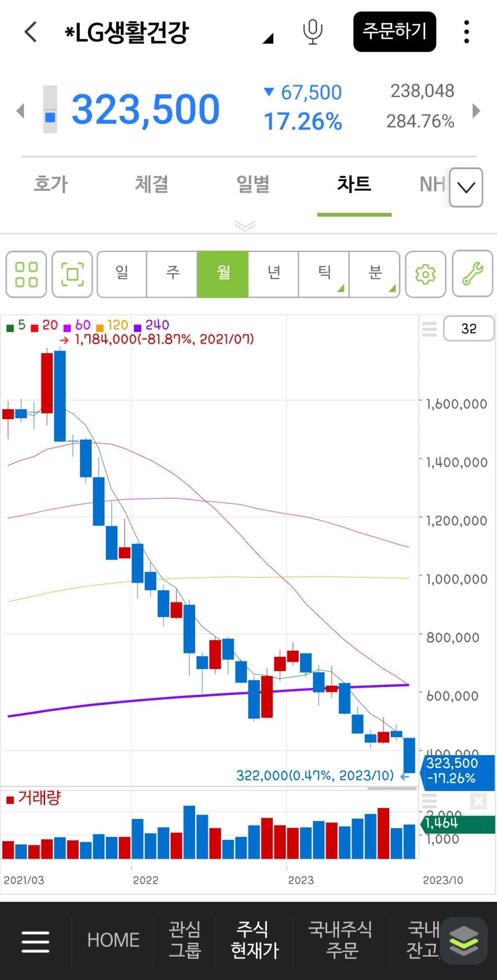Select the partially visible NH tab

pyautogui.click(x=432, y=184)
